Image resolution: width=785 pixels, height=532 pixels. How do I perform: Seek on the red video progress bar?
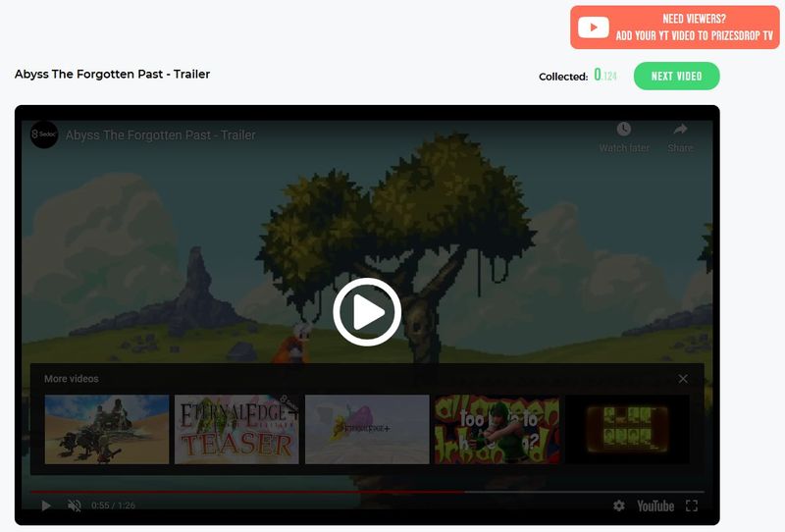tap(367, 492)
